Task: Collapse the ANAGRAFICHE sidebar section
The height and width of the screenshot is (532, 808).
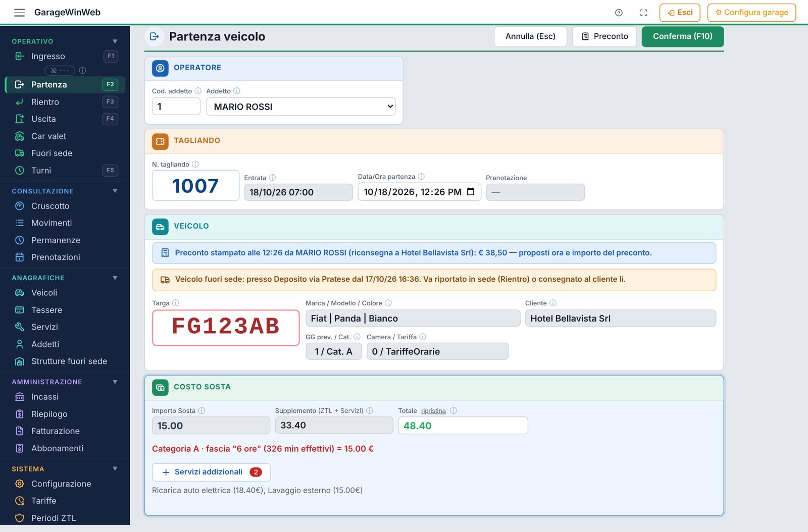Action: point(115,278)
